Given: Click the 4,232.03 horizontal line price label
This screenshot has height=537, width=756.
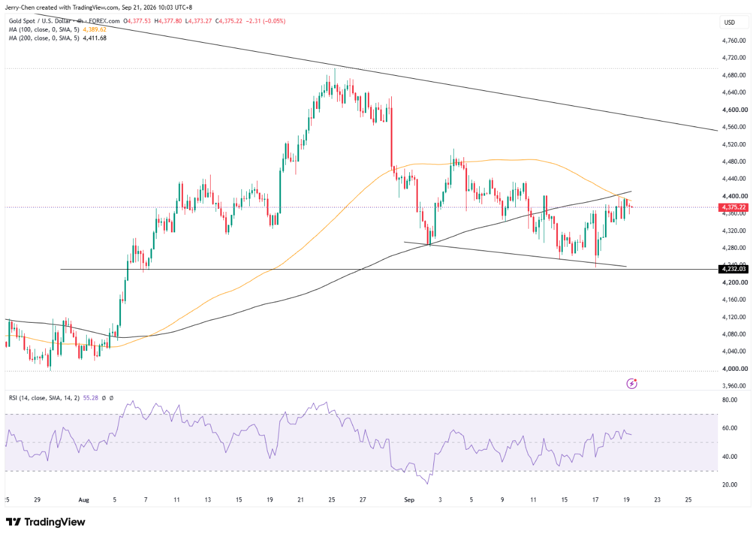Looking at the screenshot, I should [733, 269].
